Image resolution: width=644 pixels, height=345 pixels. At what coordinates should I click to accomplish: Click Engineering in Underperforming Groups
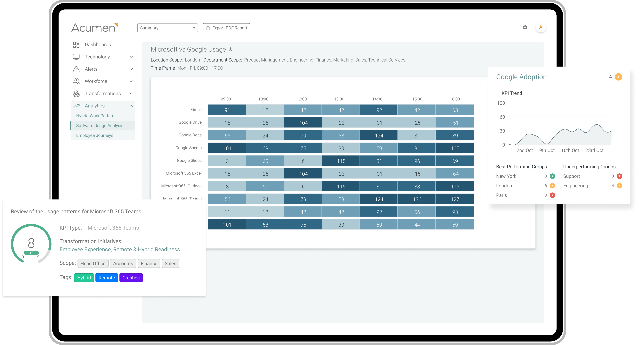coord(575,186)
